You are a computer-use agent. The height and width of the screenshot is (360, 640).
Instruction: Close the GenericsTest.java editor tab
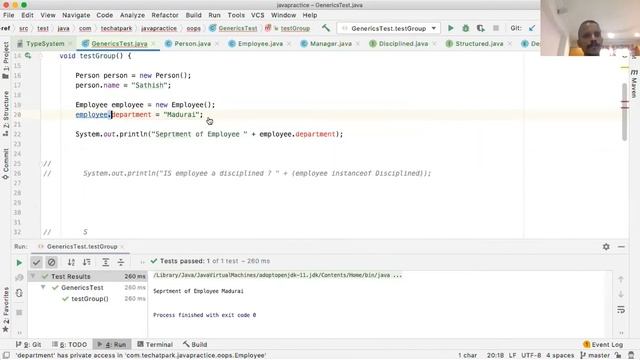(154, 44)
